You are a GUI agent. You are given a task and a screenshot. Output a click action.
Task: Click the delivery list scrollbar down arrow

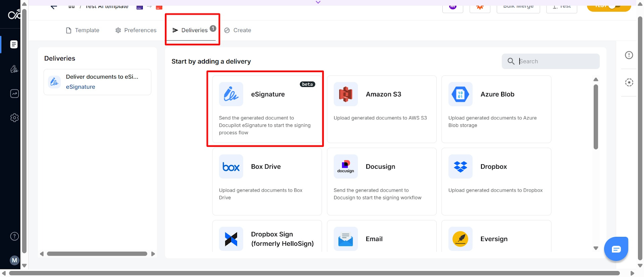pyautogui.click(x=596, y=248)
